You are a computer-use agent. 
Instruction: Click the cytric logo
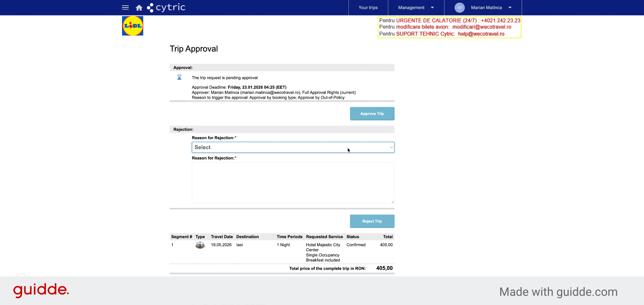click(x=166, y=7)
